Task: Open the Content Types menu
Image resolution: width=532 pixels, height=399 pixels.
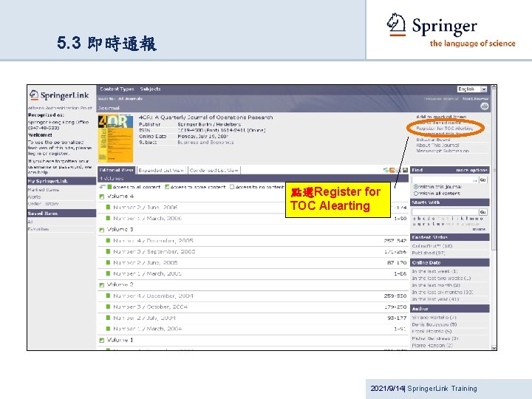Action: 117,89
